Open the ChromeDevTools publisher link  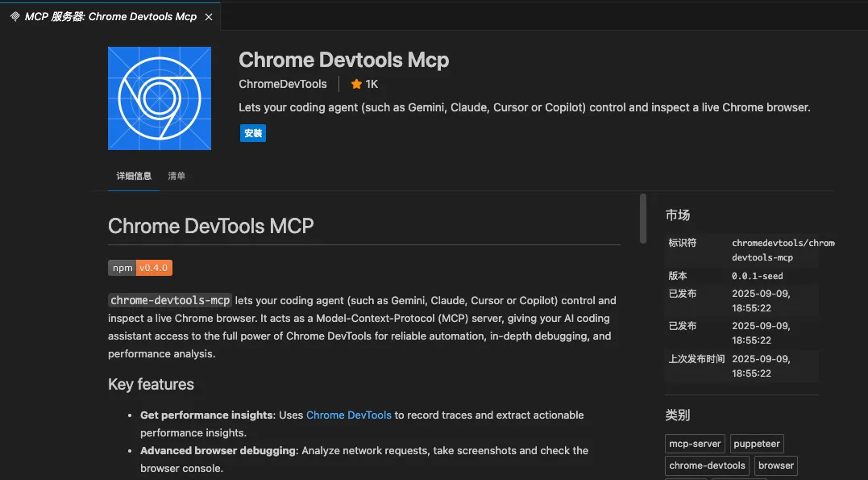click(283, 84)
